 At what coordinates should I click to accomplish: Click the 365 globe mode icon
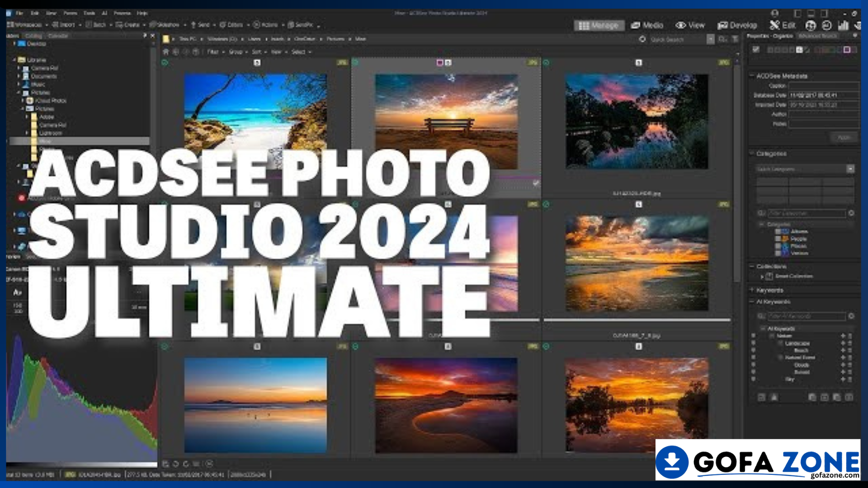[811, 25]
